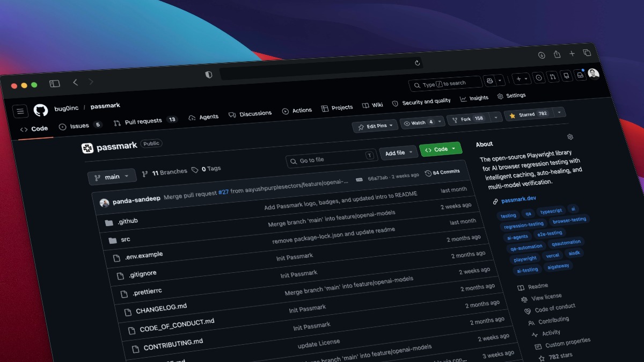
Task: Switch to the Actions tab
Action: point(297,111)
